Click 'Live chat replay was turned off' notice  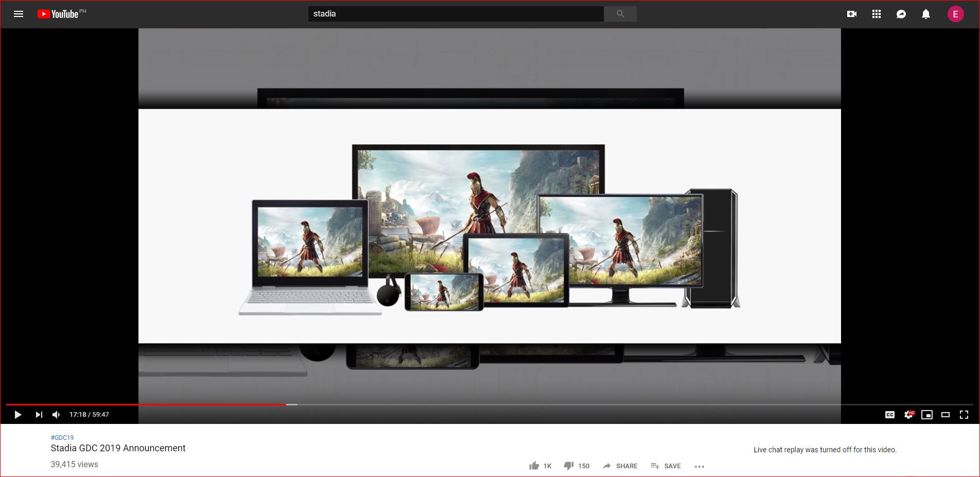[825, 450]
